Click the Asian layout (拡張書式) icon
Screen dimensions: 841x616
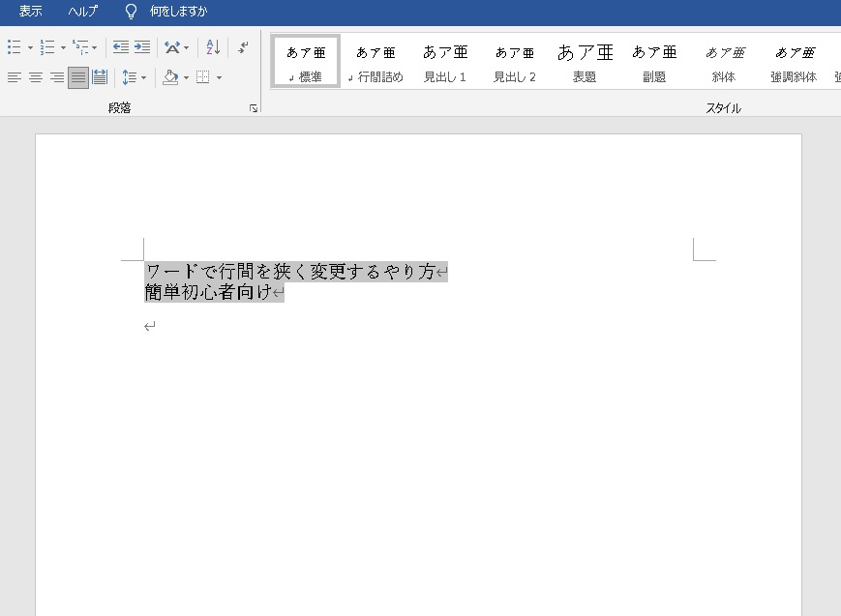pyautogui.click(x=172, y=47)
